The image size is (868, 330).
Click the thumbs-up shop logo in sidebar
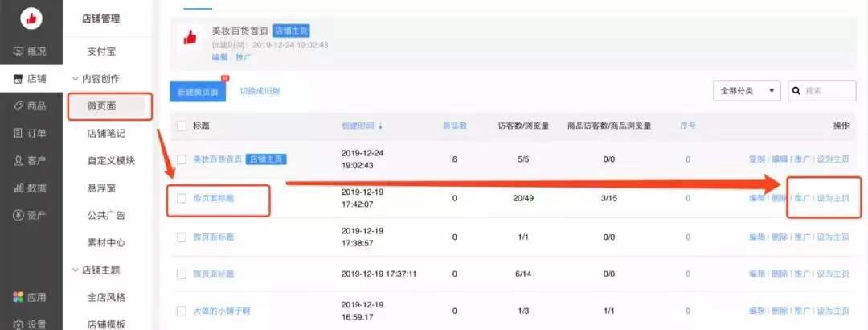(x=31, y=19)
